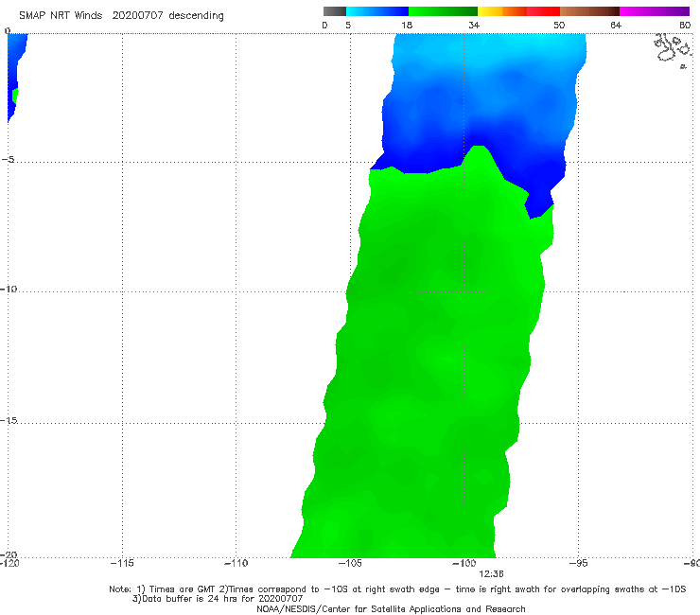This screenshot has width=700, height=615.
Task: Click the latitude label '-15'
Action: coord(9,420)
